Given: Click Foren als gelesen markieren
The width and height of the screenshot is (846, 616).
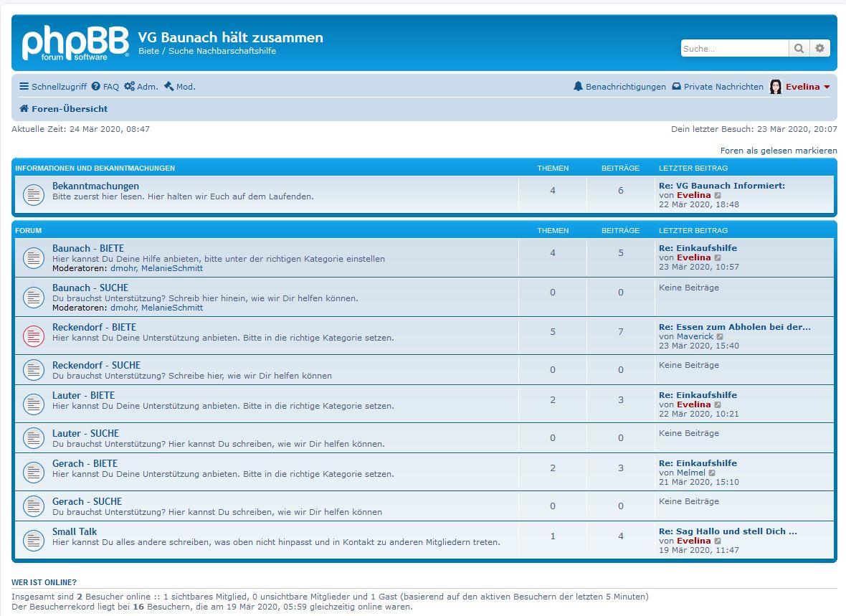Looking at the screenshot, I should [779, 151].
